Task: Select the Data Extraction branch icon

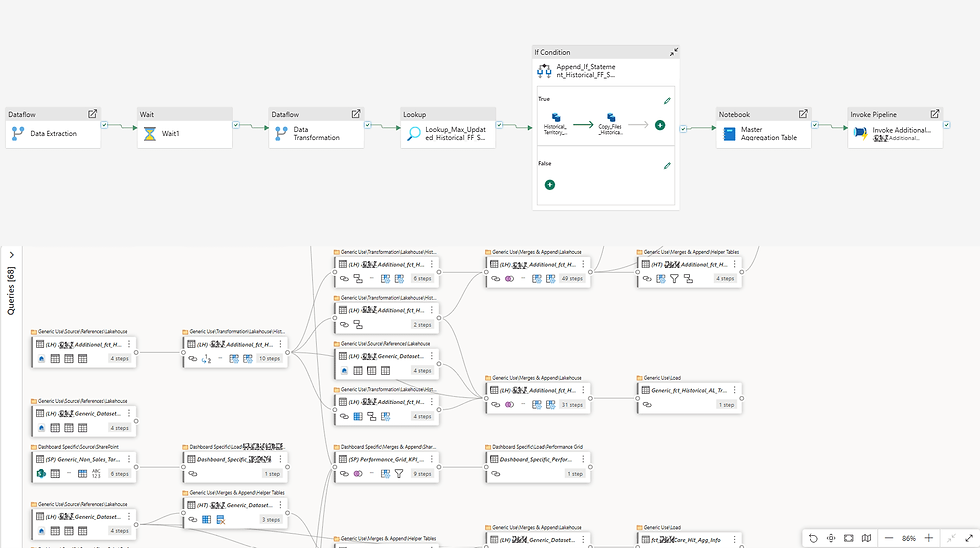Action: [x=18, y=133]
